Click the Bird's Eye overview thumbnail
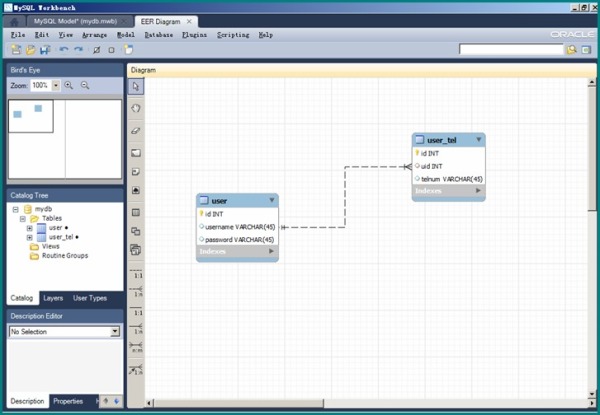Image resolution: width=600 pixels, height=415 pixels. click(65, 139)
